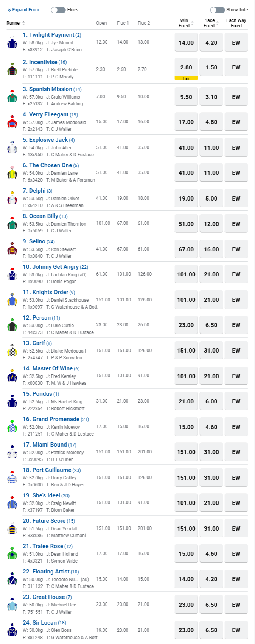This screenshot has width=255, height=644.
Task: Sort by Place Fixed odds
Action: (x=217, y=23)
